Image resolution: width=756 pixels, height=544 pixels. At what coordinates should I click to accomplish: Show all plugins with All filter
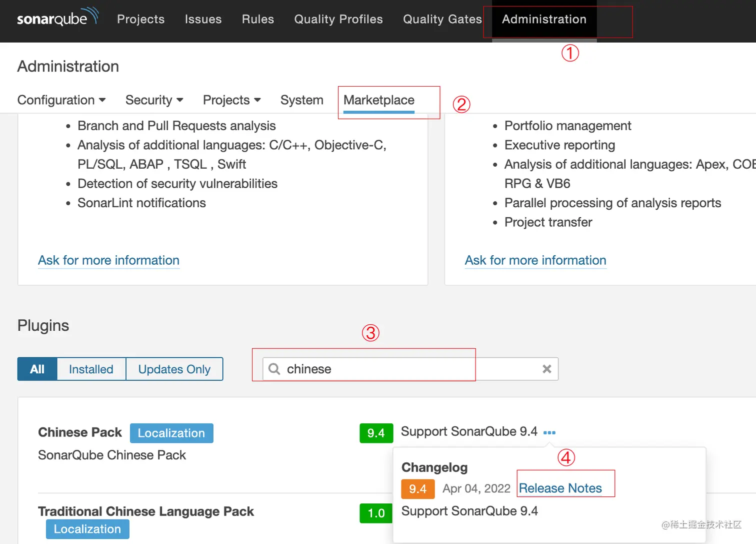(x=37, y=369)
